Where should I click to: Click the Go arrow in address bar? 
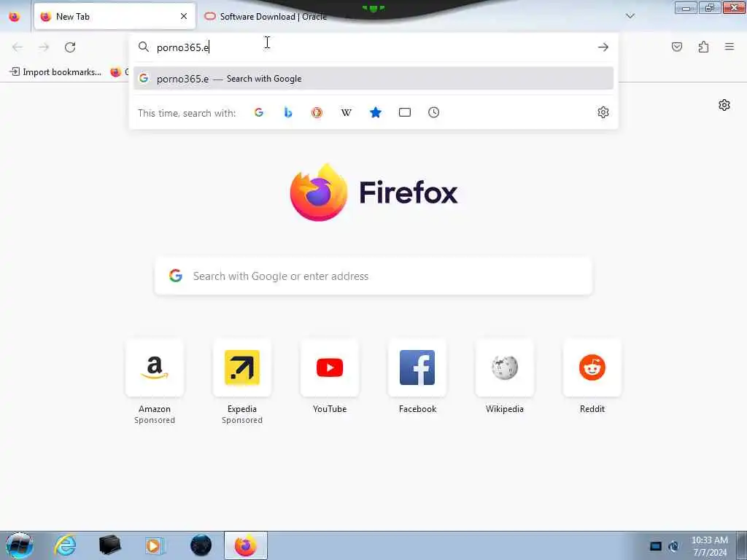pyautogui.click(x=603, y=47)
